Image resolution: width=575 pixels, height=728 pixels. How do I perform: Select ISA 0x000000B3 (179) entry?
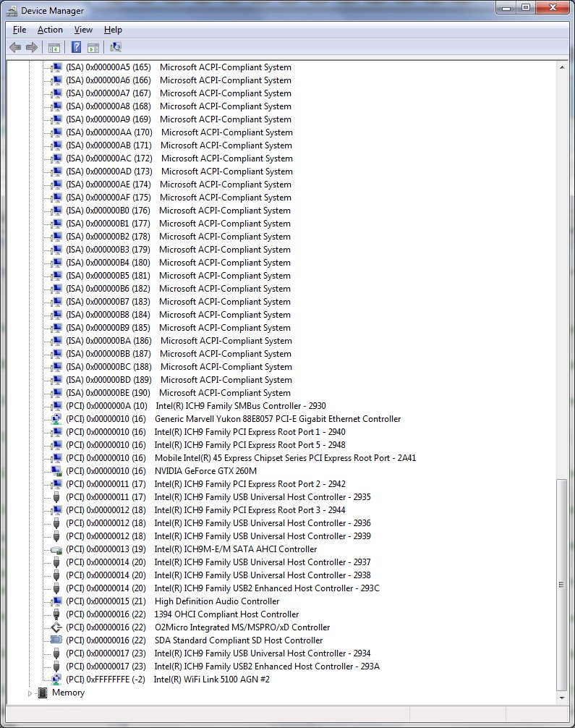[178, 250]
